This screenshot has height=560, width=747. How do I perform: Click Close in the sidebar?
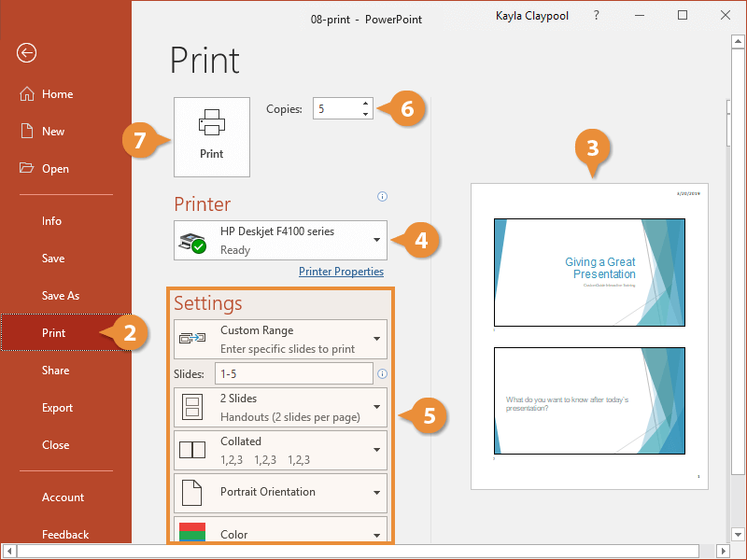coord(55,445)
